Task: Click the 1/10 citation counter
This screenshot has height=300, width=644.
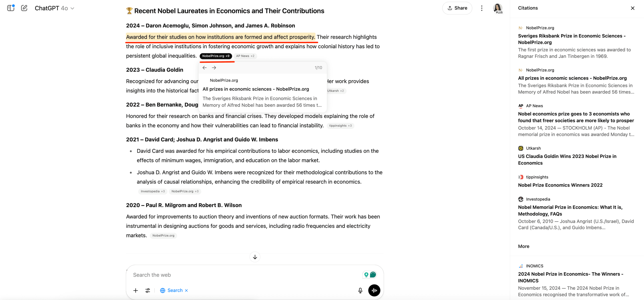Action: click(x=318, y=68)
